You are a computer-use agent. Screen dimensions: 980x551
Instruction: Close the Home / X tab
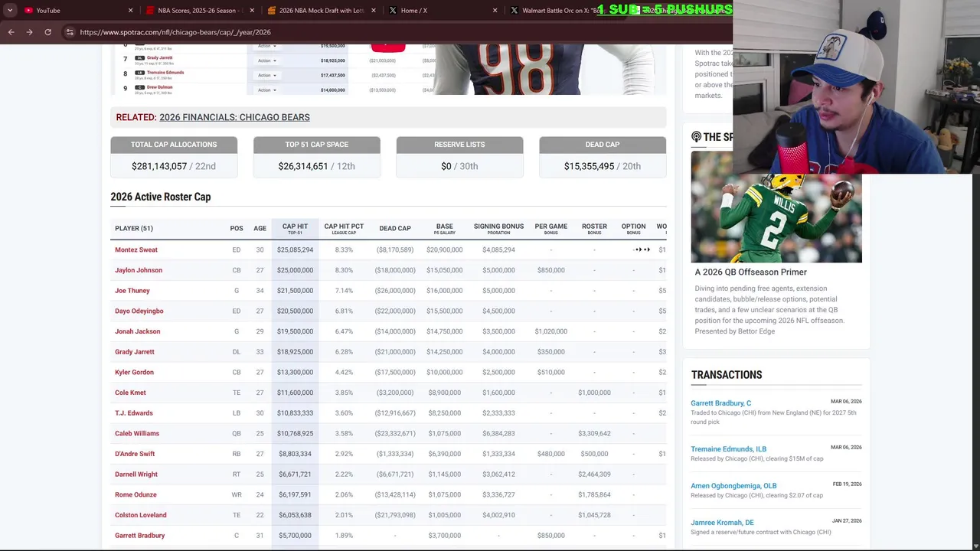click(495, 11)
